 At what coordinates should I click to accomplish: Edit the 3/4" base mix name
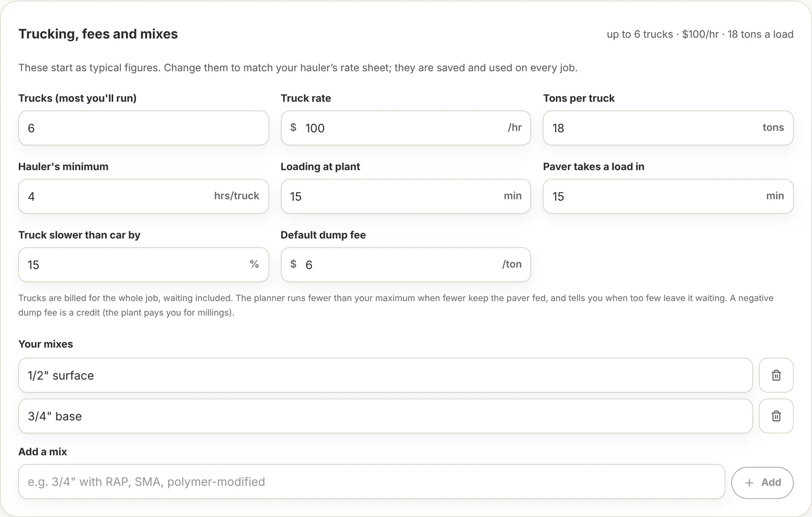click(385, 416)
